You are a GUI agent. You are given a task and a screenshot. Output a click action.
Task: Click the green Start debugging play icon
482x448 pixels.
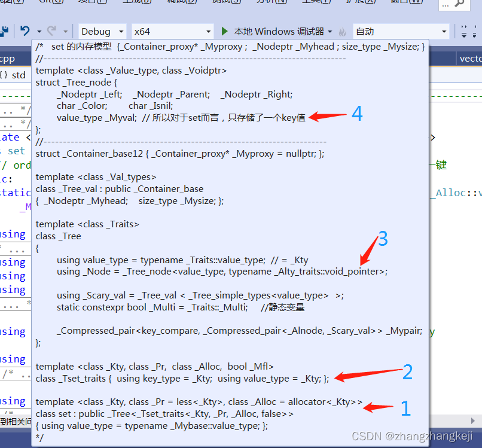coord(224,31)
